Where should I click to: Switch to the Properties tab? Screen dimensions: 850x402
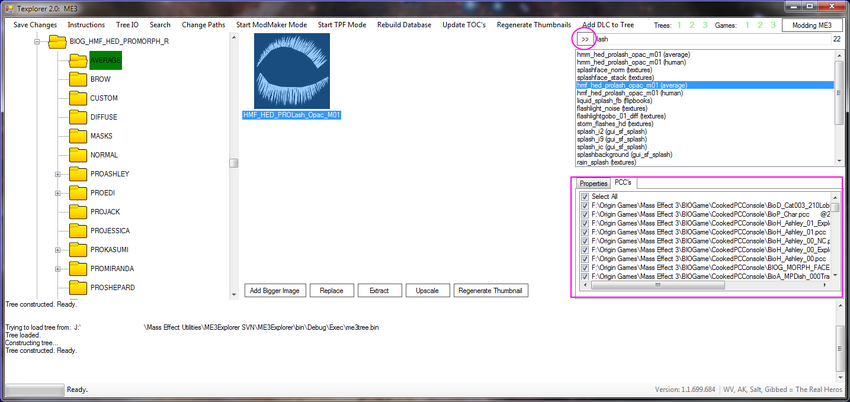[594, 184]
